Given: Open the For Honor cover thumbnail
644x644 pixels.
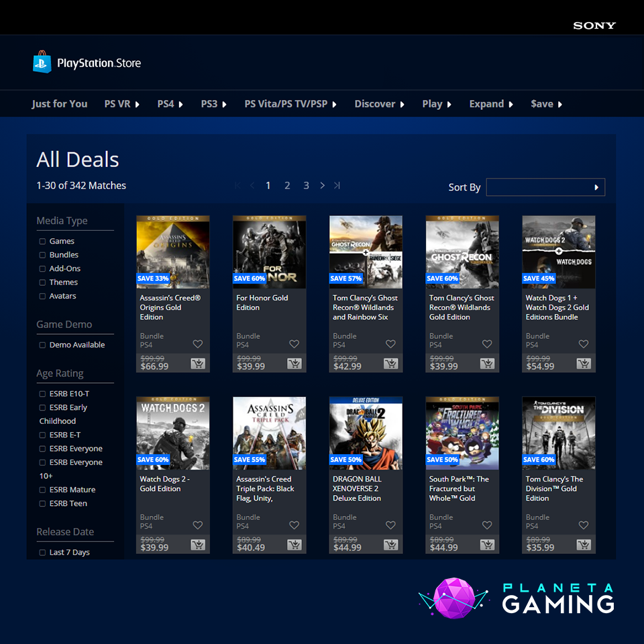Looking at the screenshot, I should pyautogui.click(x=270, y=252).
